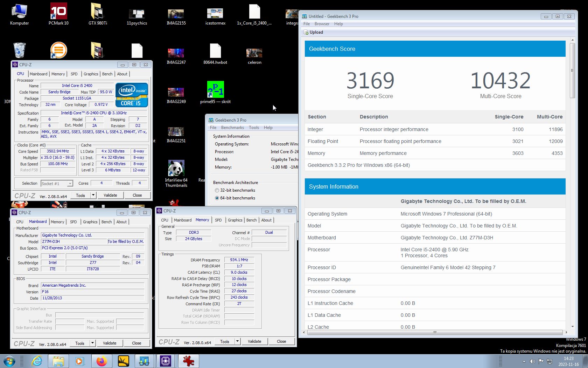Open the 80644.hwbot file
The width and height of the screenshot is (588, 368).
(215, 54)
